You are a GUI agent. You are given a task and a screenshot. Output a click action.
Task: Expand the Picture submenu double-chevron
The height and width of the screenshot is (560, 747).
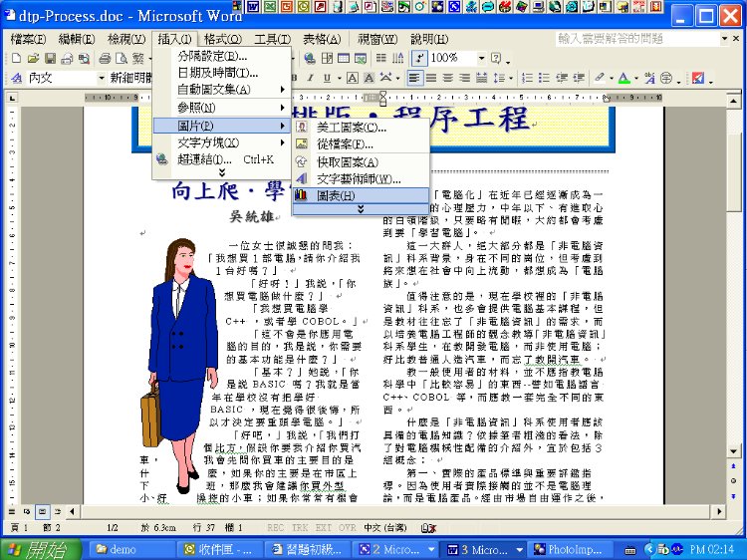[x=361, y=209]
